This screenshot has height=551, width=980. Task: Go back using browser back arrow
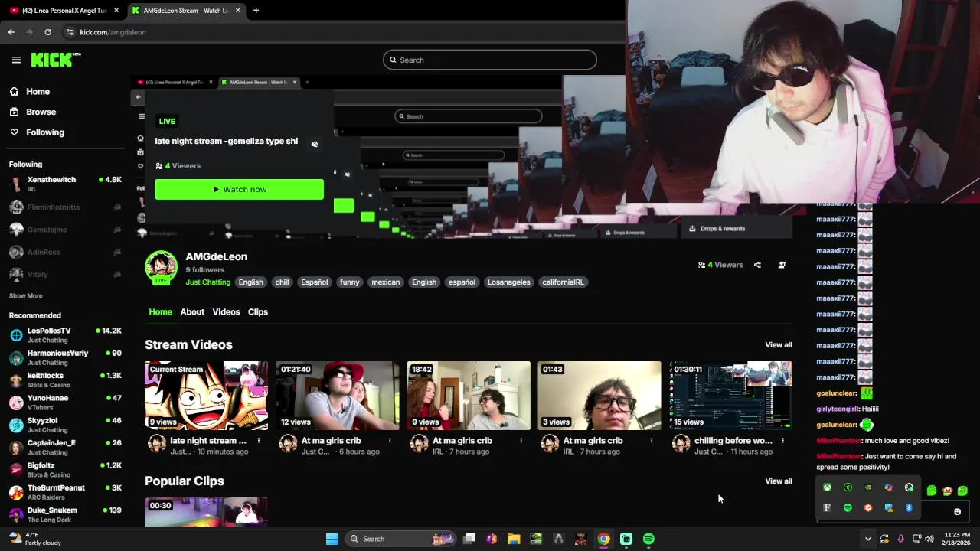tap(11, 32)
